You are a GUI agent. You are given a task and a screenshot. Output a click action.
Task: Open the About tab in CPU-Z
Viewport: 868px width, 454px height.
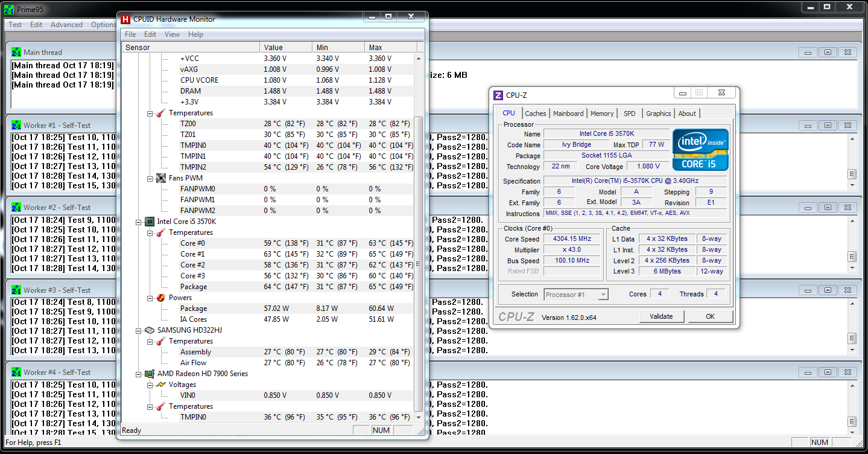pos(687,113)
